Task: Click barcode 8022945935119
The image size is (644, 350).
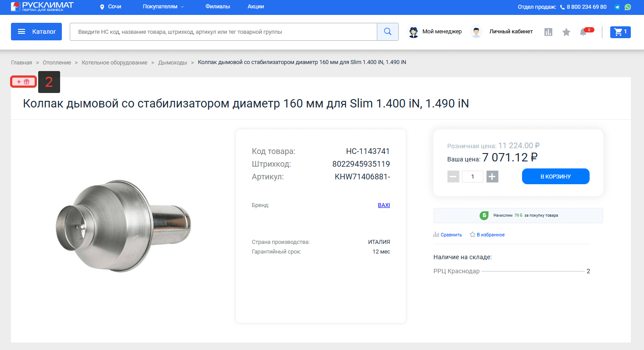Action: (x=361, y=164)
